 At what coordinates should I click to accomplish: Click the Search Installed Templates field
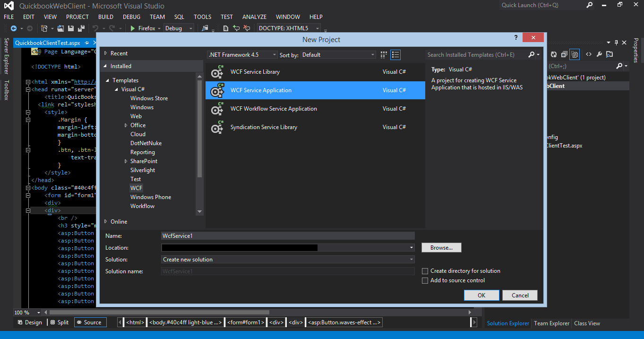[x=476, y=55]
